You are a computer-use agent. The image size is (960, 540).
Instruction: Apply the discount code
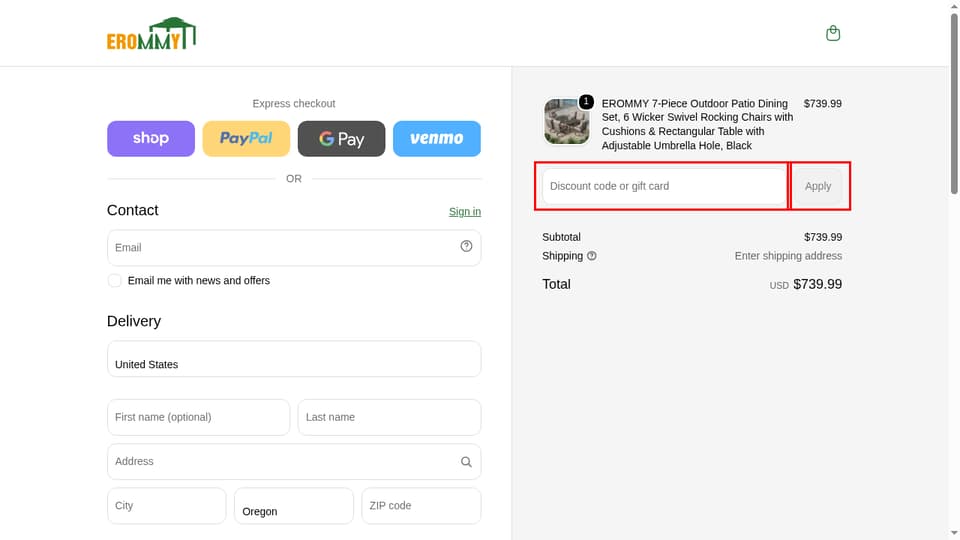[817, 186]
